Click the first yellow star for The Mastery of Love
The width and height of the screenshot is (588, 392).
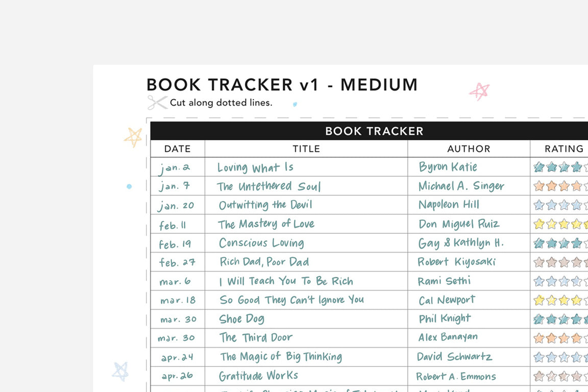(539, 224)
